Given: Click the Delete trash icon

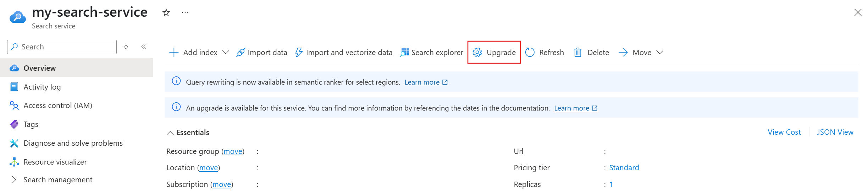Looking at the screenshot, I should point(578,53).
